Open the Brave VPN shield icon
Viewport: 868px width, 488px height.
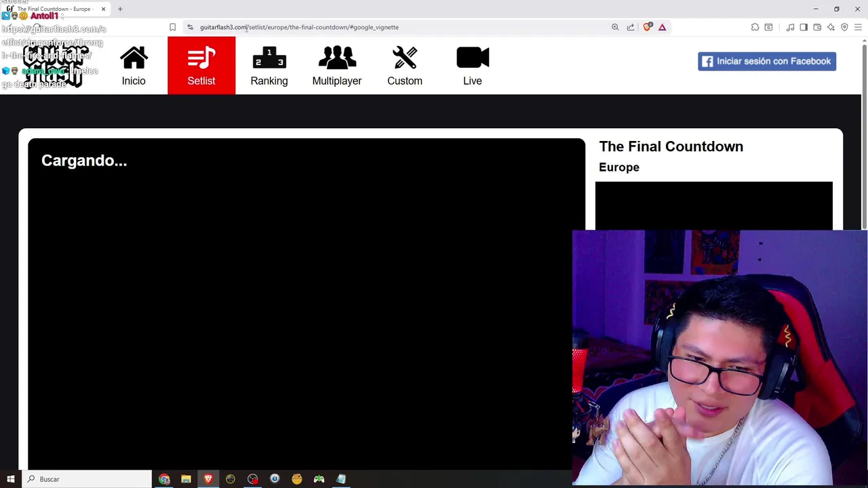click(844, 27)
